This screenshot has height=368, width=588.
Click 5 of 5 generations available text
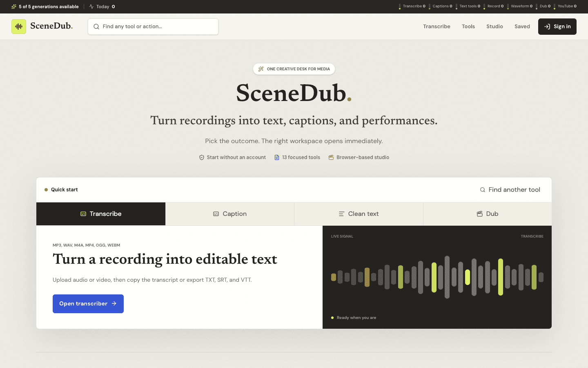49,7
